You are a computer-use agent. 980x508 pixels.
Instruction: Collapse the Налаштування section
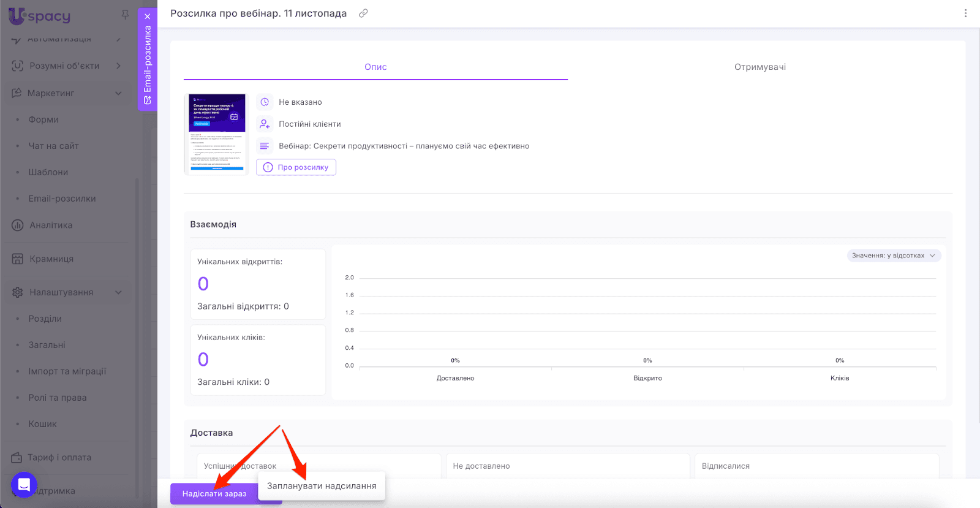118,292
